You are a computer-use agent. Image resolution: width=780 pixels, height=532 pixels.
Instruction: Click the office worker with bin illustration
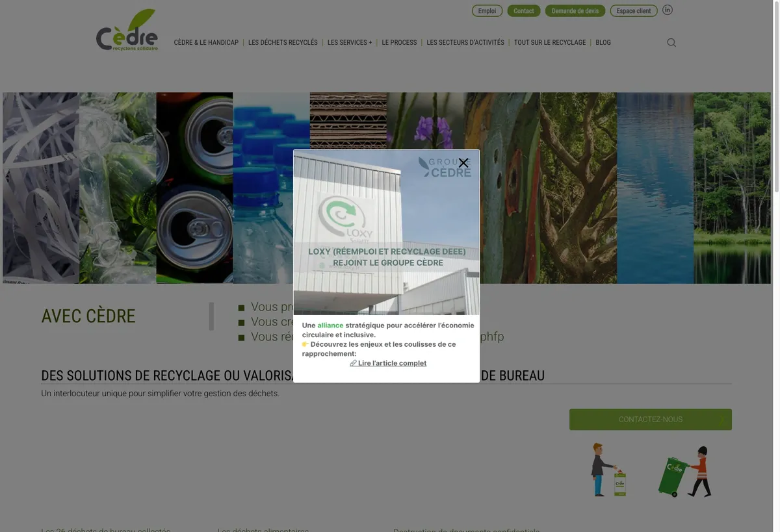(x=609, y=470)
